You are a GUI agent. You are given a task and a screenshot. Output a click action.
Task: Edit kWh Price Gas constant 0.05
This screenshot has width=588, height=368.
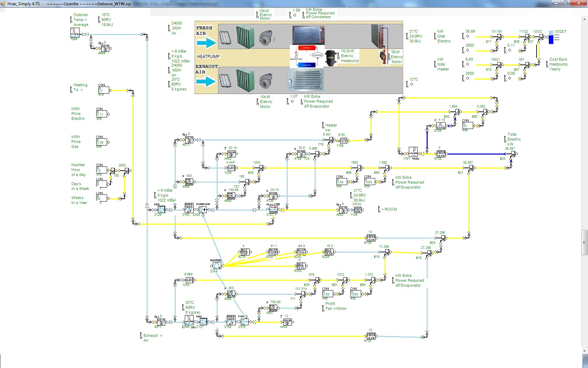click(x=101, y=142)
